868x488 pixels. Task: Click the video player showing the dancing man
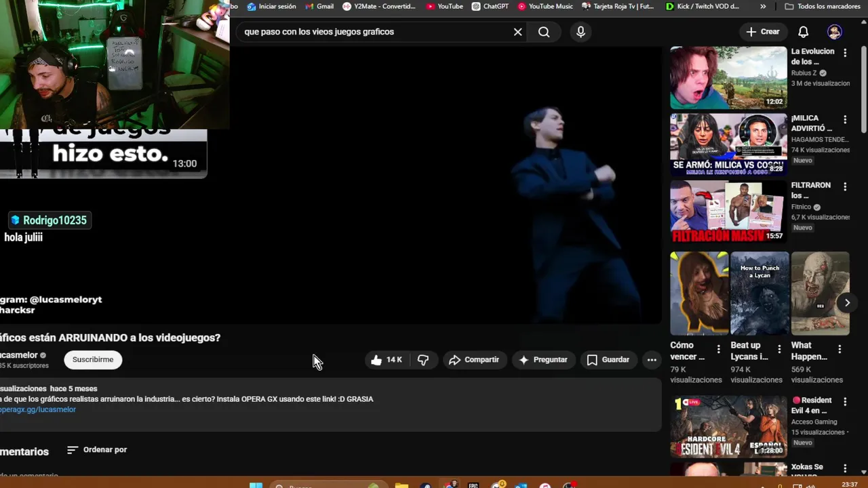pos(446,185)
